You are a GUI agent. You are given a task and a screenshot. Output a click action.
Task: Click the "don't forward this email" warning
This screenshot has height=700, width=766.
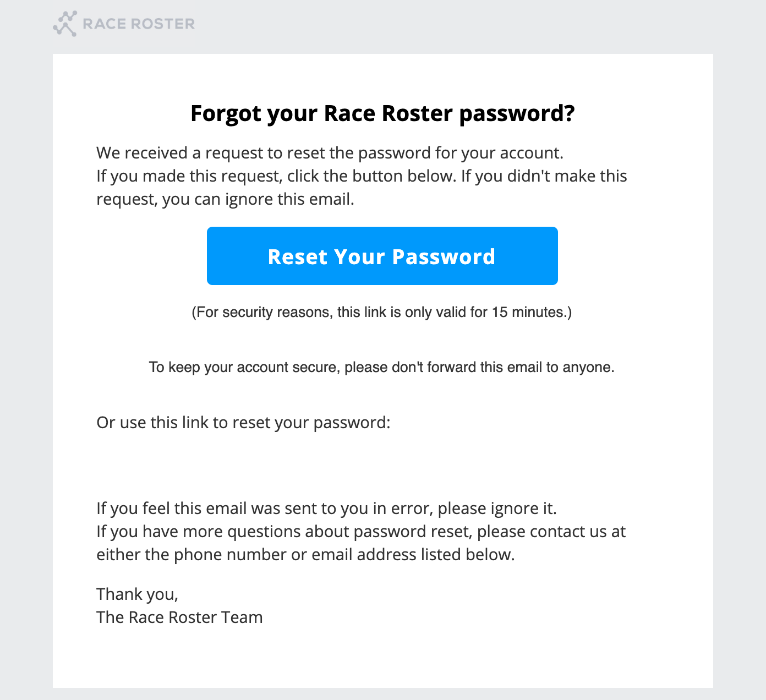pos(381,367)
